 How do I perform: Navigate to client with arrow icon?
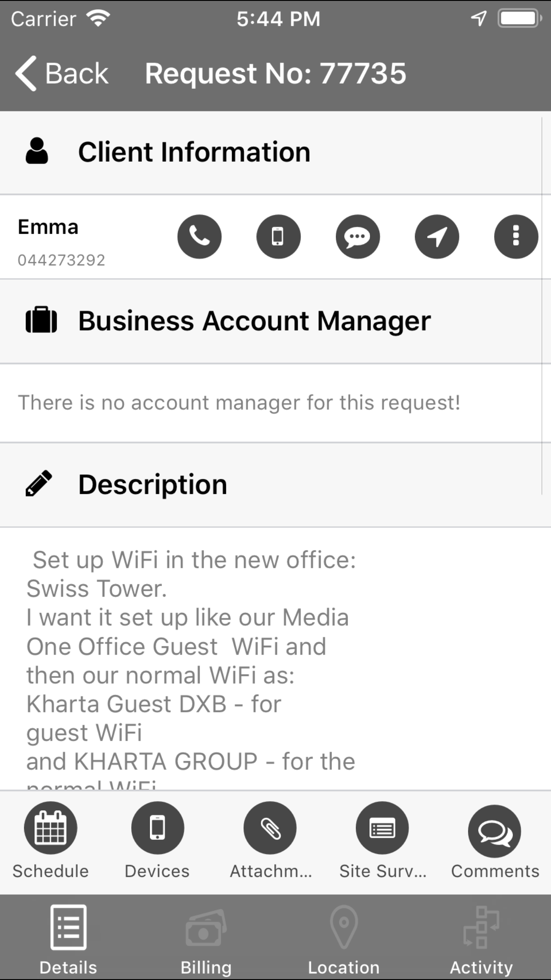click(437, 236)
